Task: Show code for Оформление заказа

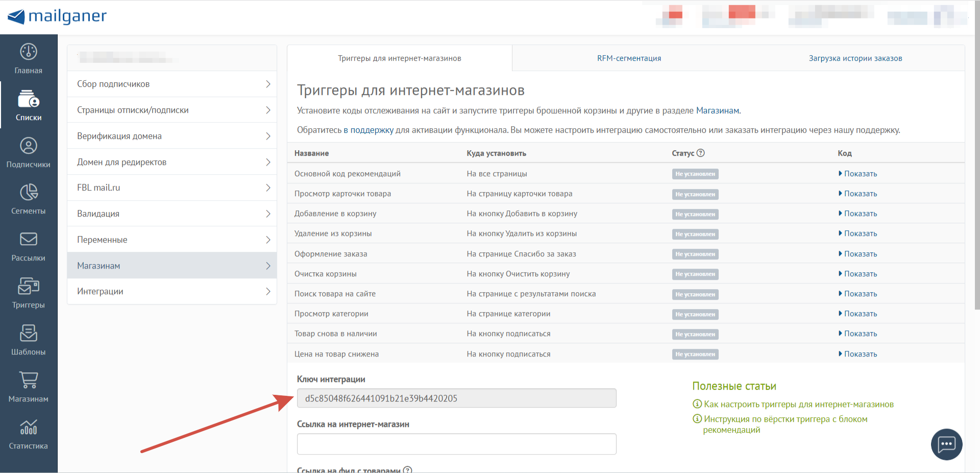Action: click(857, 254)
